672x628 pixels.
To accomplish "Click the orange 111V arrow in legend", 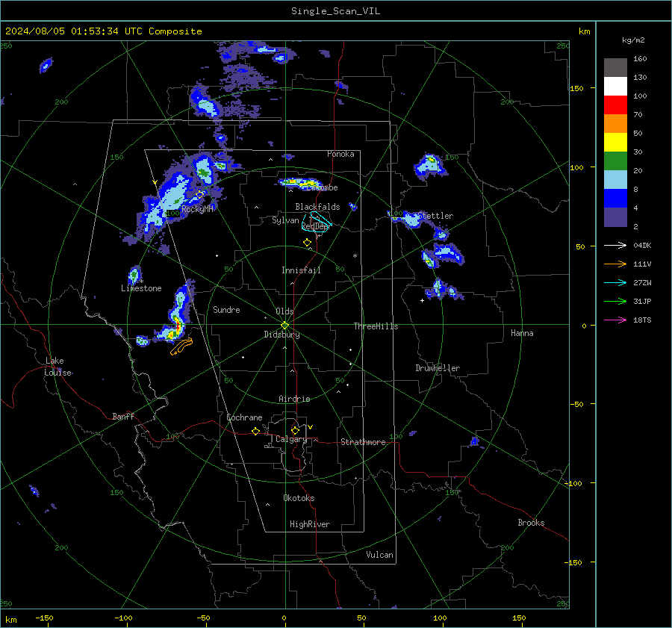I will point(615,264).
